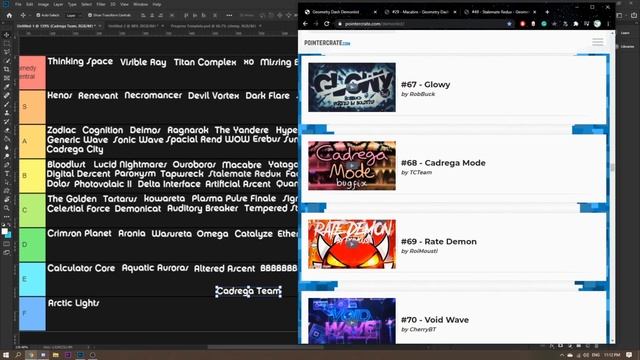
Task: Select the Hand tool
Action: [x=7, y=199]
